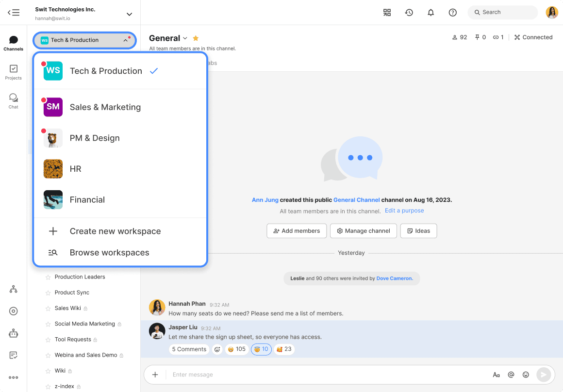
Task: Click the Connected status indicator
Action: coord(533,37)
